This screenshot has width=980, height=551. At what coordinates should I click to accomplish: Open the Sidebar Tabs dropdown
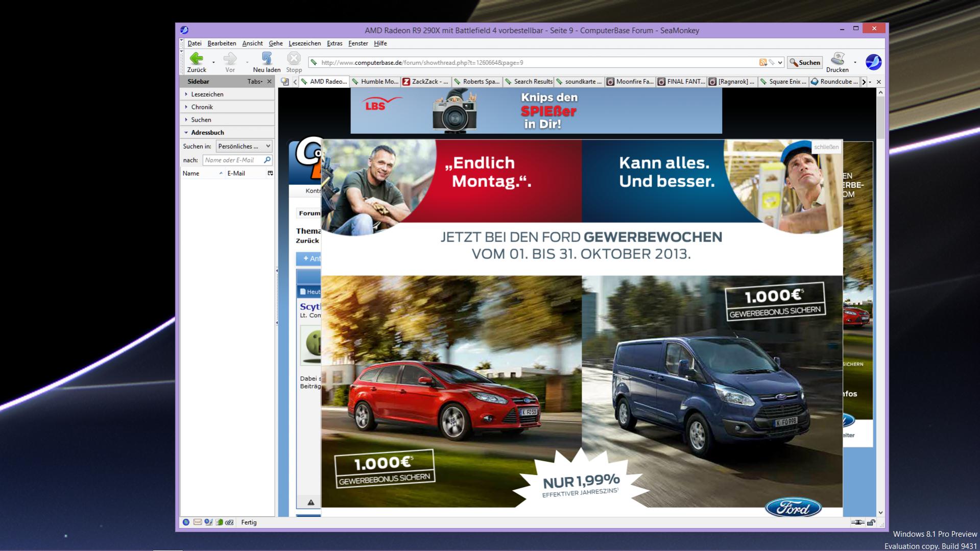pos(255,82)
